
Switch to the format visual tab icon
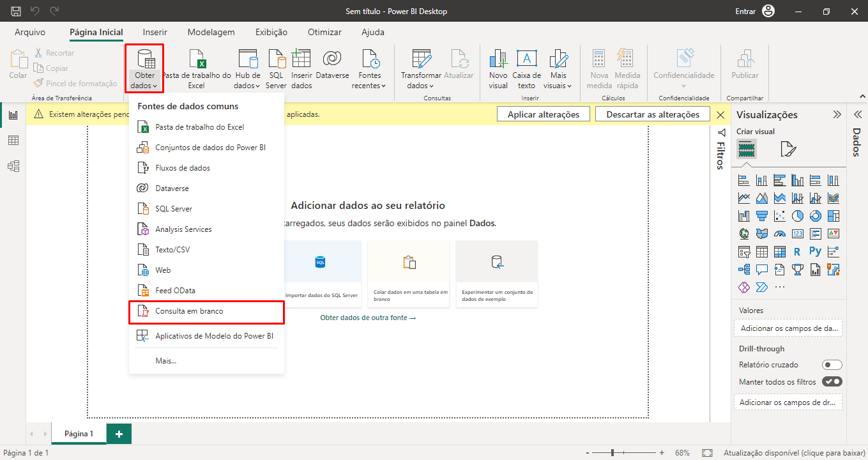[x=788, y=149]
